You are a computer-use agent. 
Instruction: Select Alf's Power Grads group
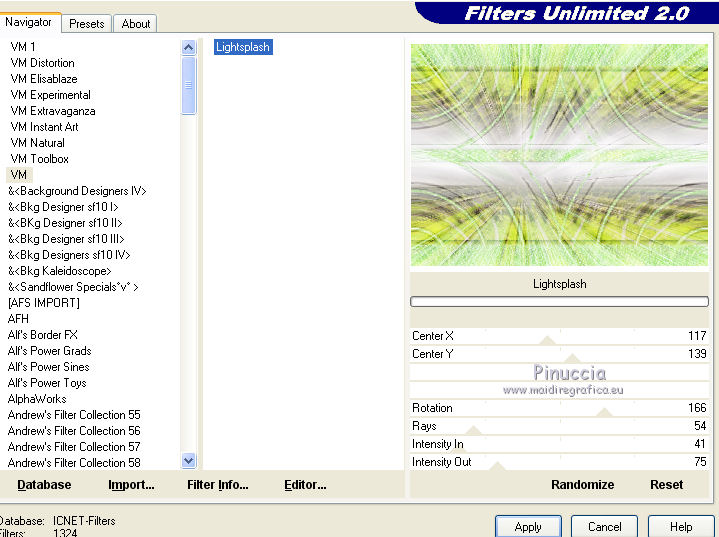tap(50, 351)
